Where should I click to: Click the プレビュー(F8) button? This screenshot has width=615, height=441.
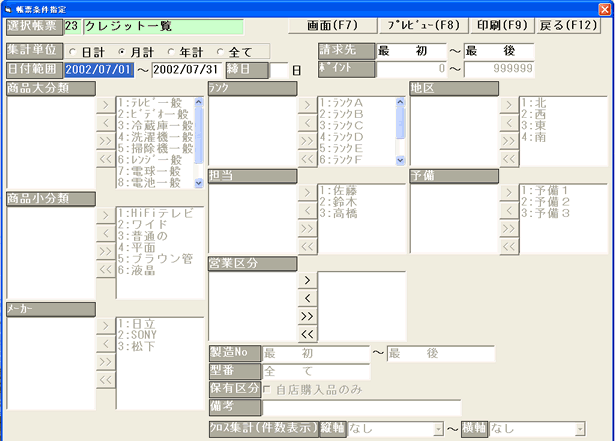422,23
